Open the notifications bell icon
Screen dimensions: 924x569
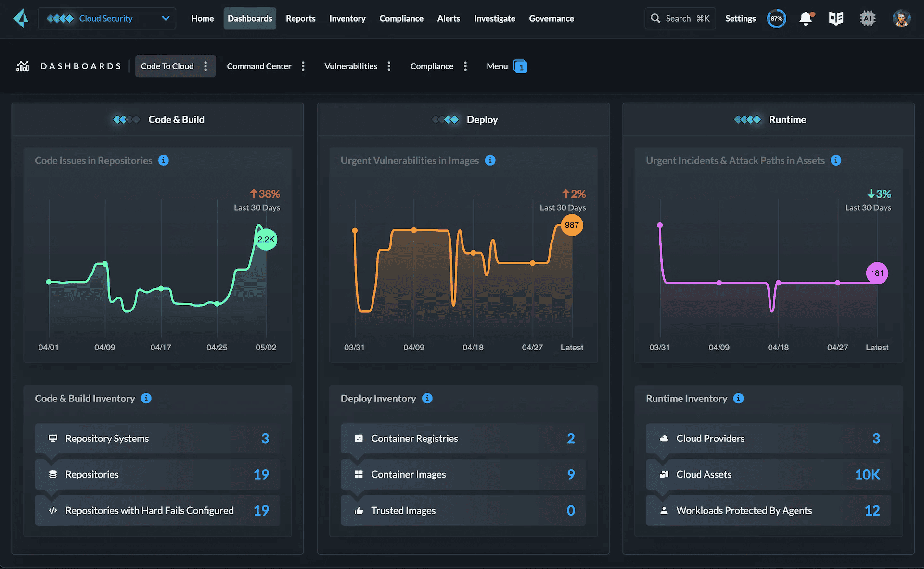click(806, 19)
